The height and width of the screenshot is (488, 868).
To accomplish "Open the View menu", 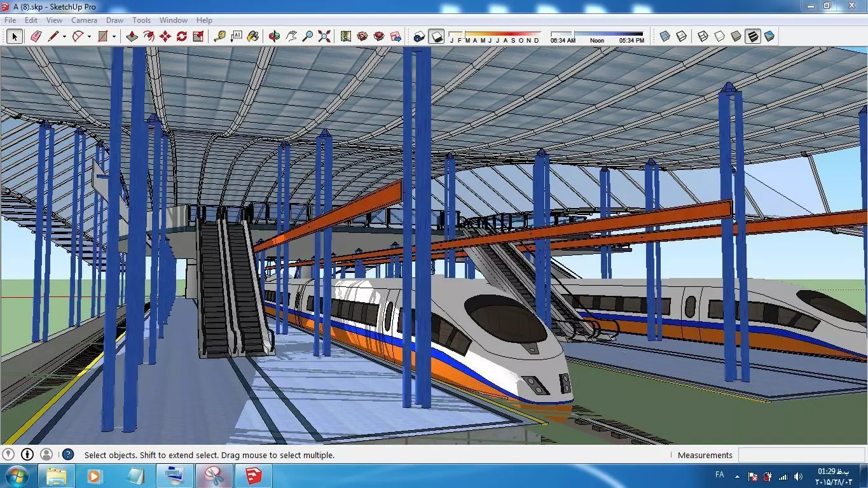I will tap(54, 20).
